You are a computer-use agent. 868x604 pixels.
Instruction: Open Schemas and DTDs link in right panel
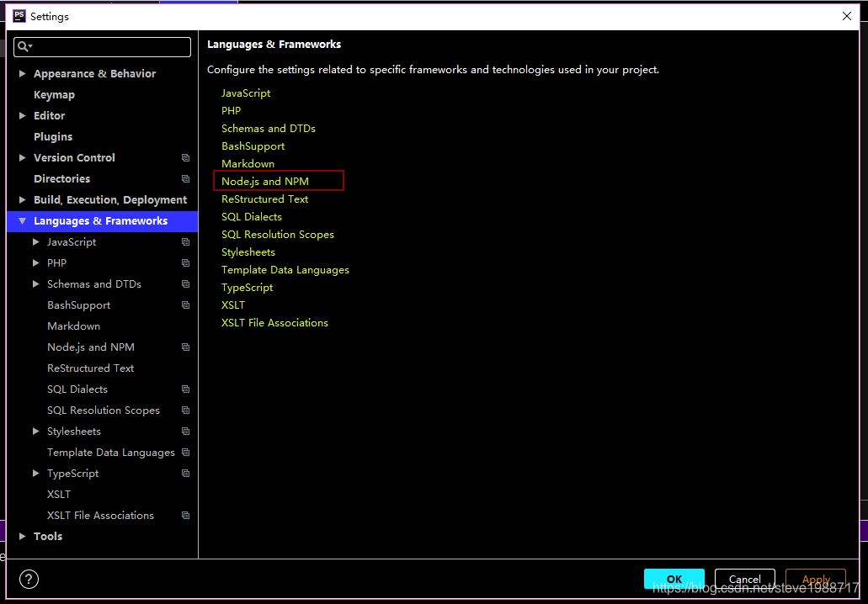pos(269,129)
